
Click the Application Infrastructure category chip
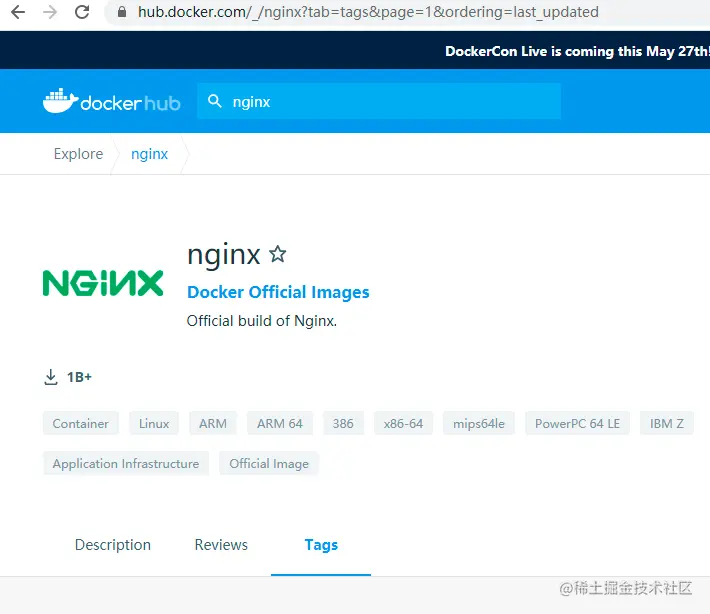click(x=126, y=463)
